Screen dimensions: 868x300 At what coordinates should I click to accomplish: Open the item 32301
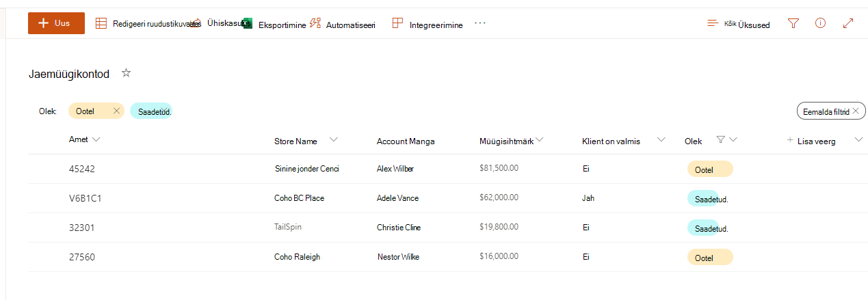pos(82,228)
